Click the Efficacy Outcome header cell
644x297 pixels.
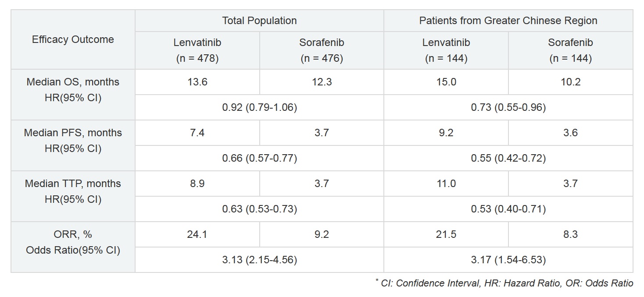pos(73,39)
